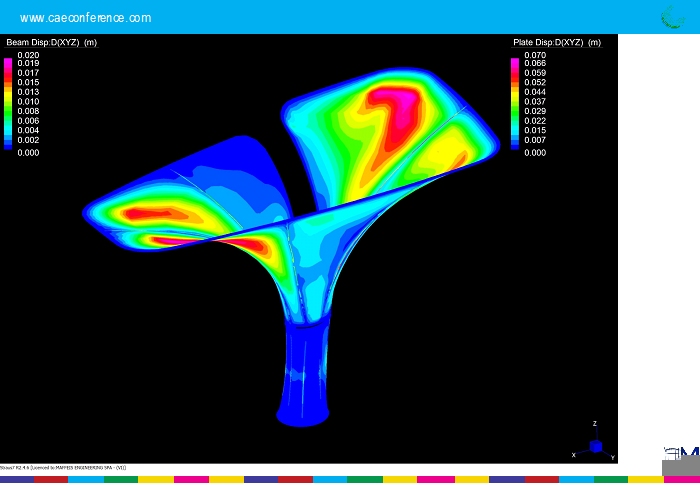Click the 0.020 maximum beam legend value

[x=28, y=55]
